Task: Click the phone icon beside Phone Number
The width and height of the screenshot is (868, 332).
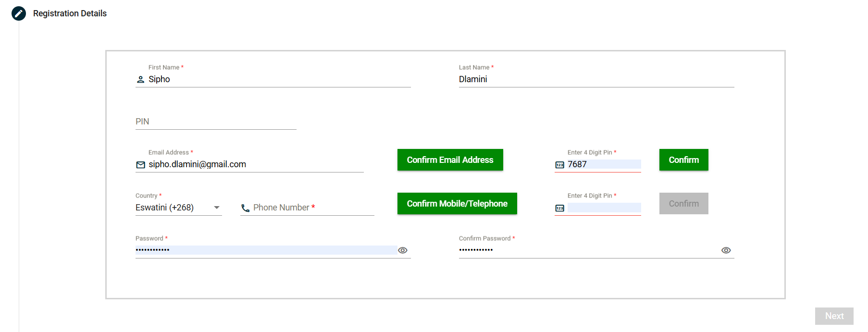Action: [x=245, y=208]
